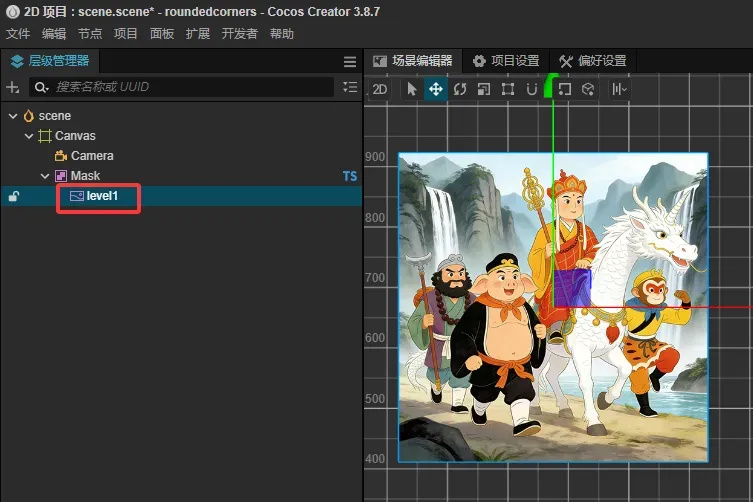753x502 pixels.
Task: Open the Project Settings tab
Action: tap(506, 61)
